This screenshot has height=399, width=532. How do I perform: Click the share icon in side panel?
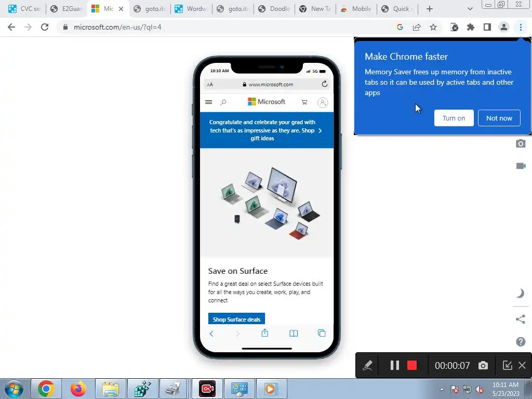pyautogui.click(x=520, y=319)
